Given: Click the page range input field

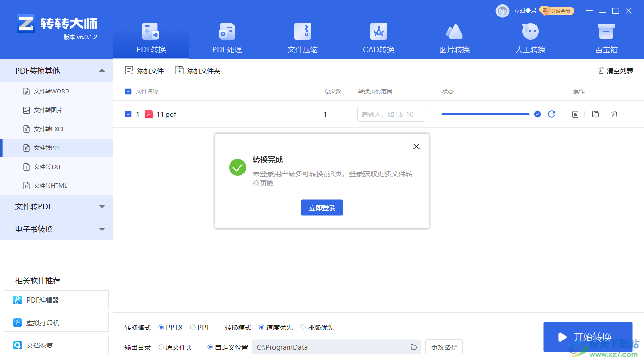Looking at the screenshot, I should point(391,114).
